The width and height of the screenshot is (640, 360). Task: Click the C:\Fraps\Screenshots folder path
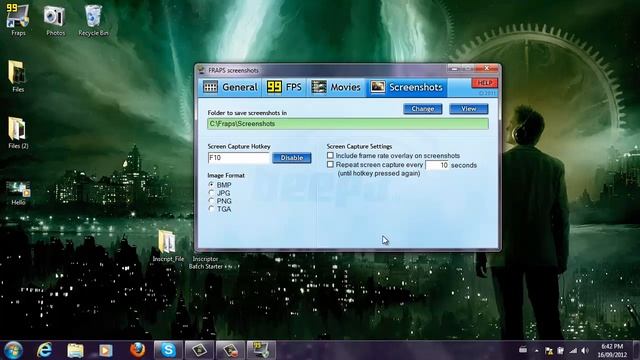[348, 124]
